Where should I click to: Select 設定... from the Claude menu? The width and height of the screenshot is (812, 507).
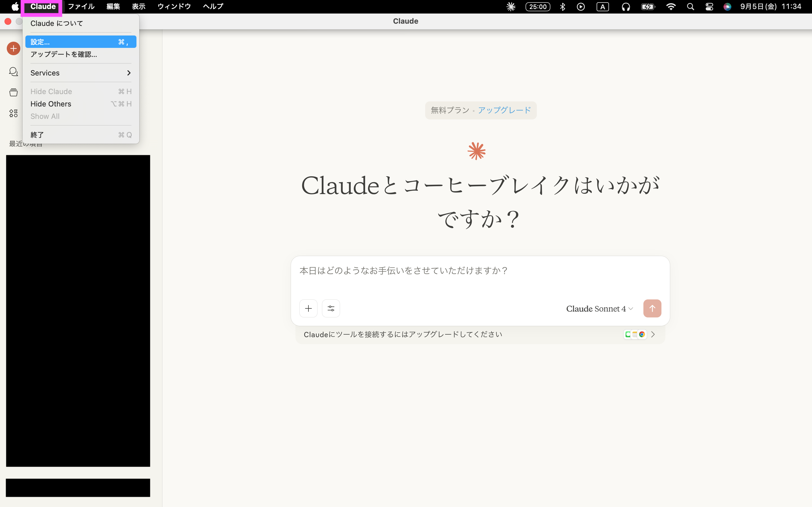[81, 42]
